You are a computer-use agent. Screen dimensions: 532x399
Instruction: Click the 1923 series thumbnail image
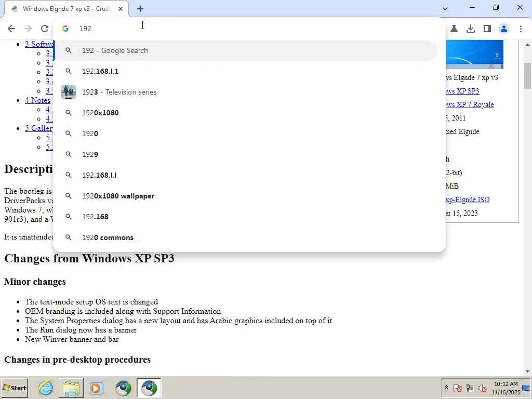[x=69, y=92]
